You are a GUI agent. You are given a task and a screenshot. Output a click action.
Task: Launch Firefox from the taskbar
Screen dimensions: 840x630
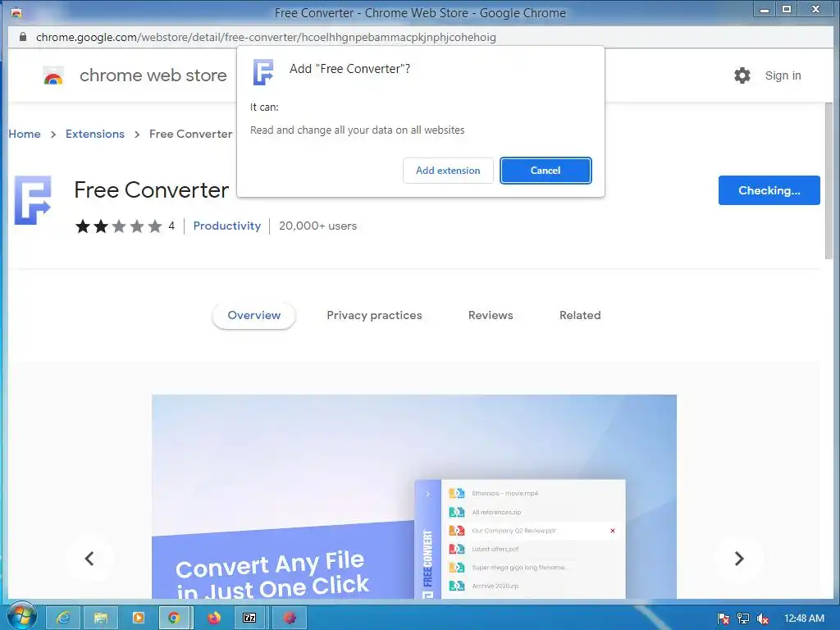[x=214, y=618]
